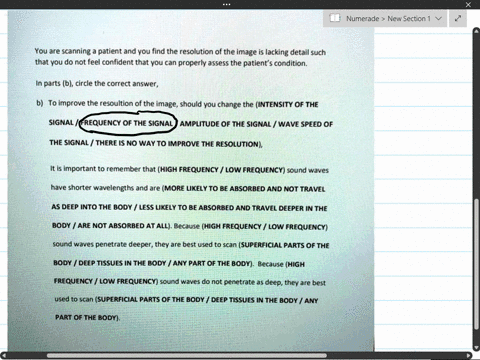
Task: Click THERE IS NO WAY TO IMPROVE THE RESOLUTION
Action: point(177,144)
